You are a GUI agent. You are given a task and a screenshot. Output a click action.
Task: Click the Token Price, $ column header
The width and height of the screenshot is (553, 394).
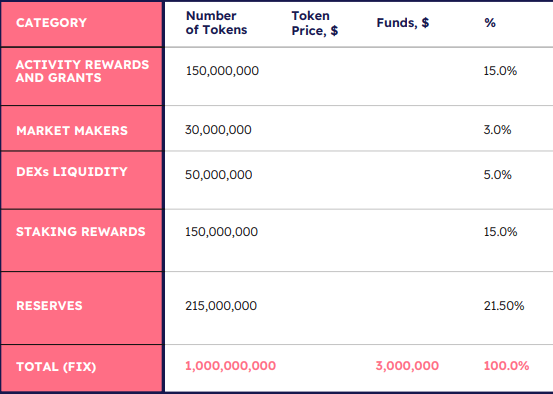[315, 23]
